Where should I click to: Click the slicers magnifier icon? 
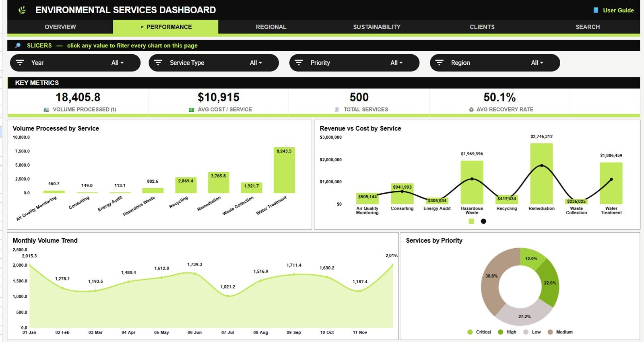click(18, 45)
